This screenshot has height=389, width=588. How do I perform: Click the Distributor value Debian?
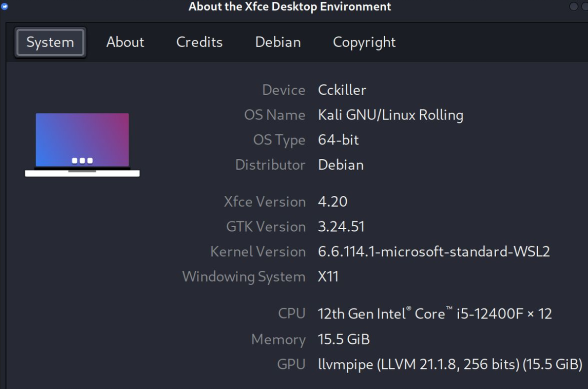(x=340, y=165)
